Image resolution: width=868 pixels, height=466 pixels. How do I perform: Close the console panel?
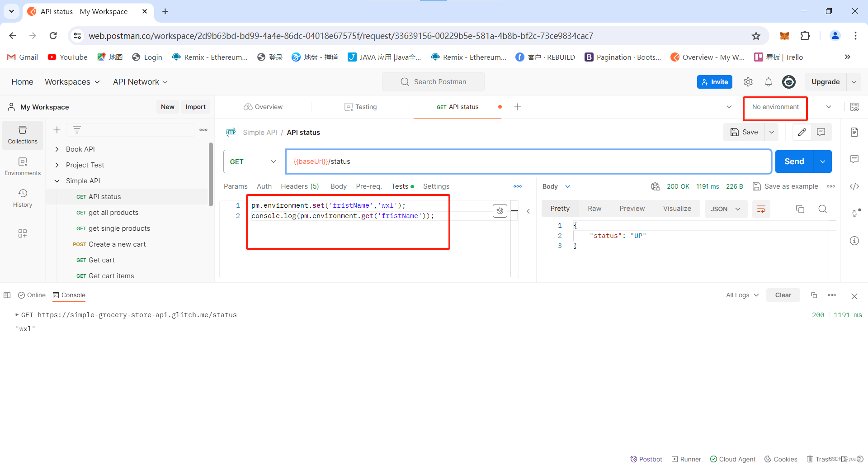click(x=854, y=296)
